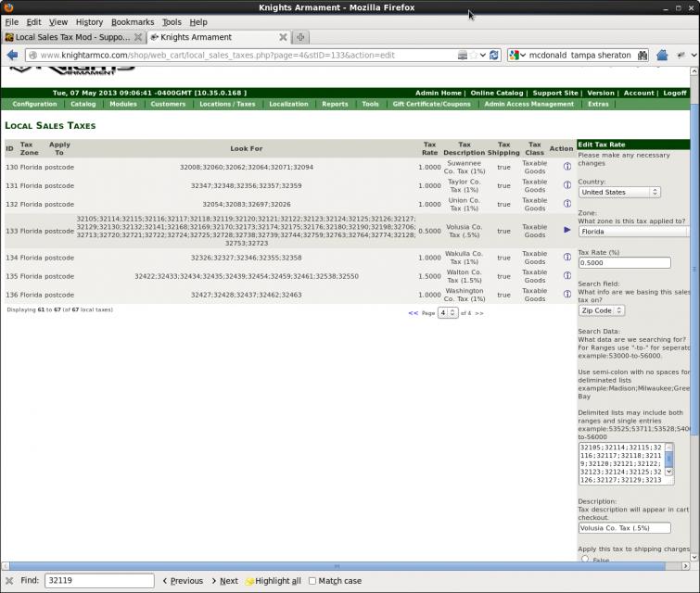
Task: Open the Zone dropdown showing Florida
Action: click(633, 232)
